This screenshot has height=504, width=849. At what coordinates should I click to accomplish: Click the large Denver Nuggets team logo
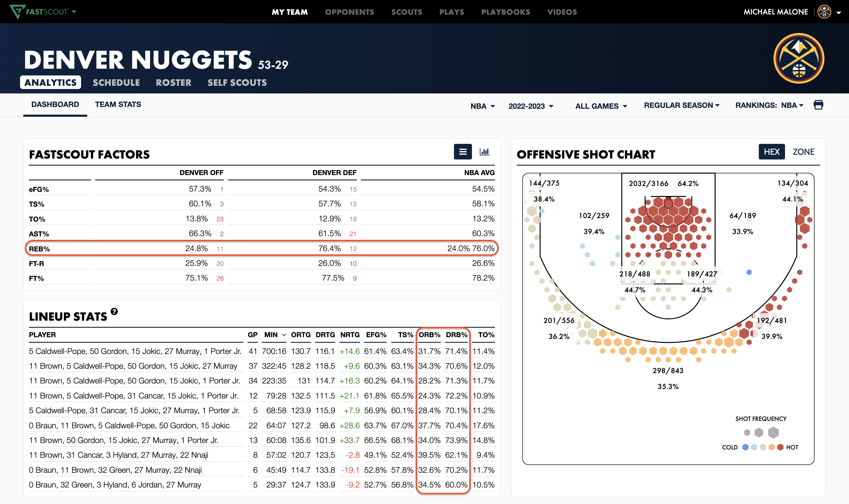coord(799,58)
